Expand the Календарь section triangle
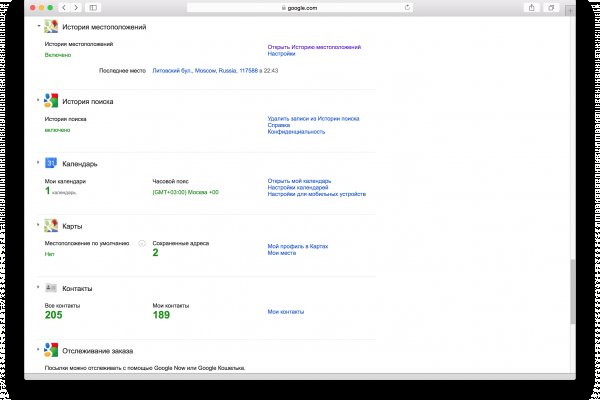 [x=38, y=162]
